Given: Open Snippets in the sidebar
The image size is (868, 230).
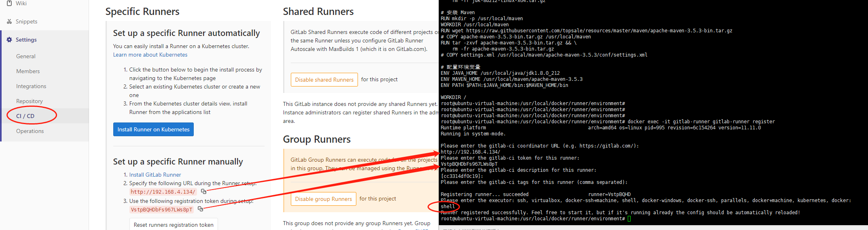Looking at the screenshot, I should [x=26, y=21].
